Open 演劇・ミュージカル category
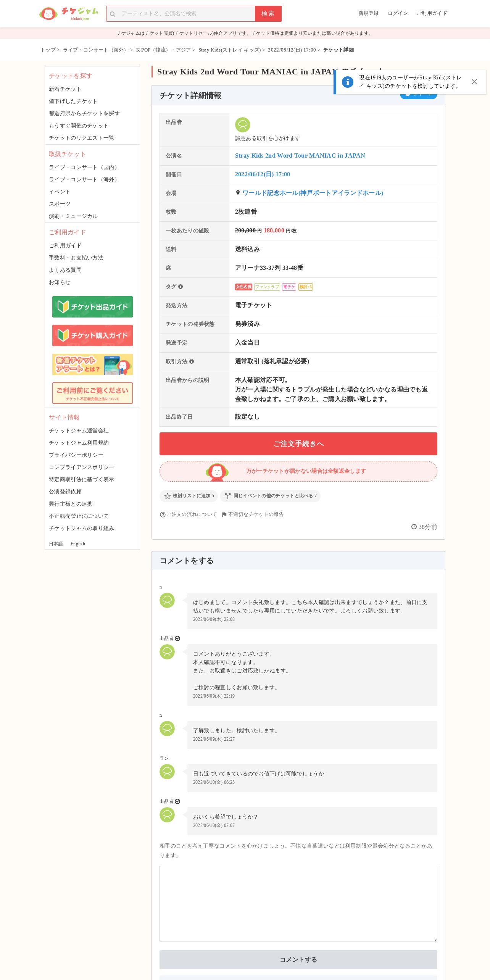 pos(73,216)
